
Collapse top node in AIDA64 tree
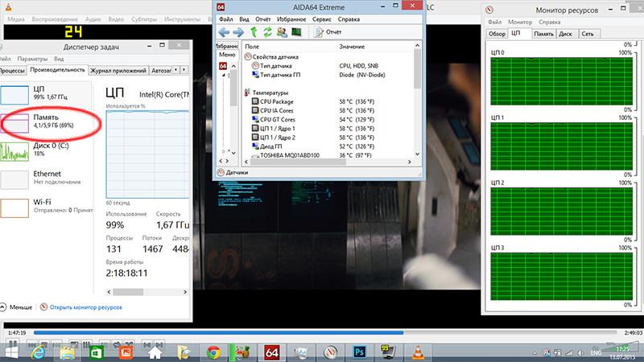(x=224, y=75)
